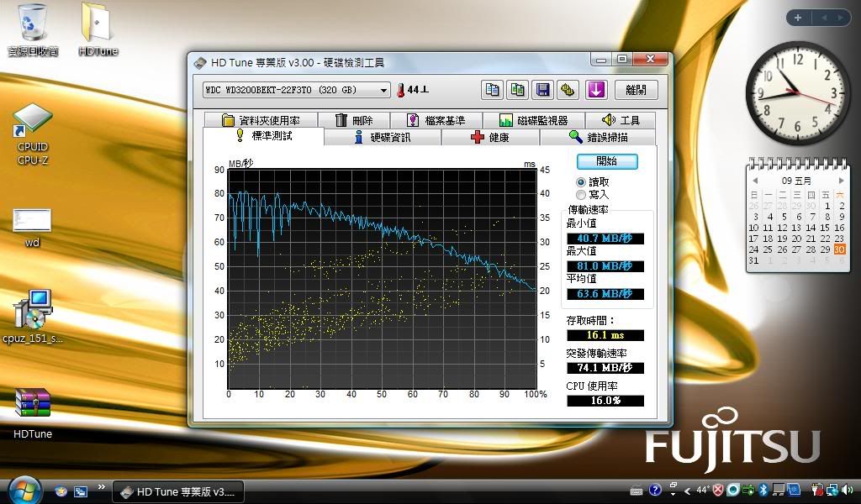Expand the quick launch overflow chevron
This screenshot has height=504, width=861.
tap(101, 487)
